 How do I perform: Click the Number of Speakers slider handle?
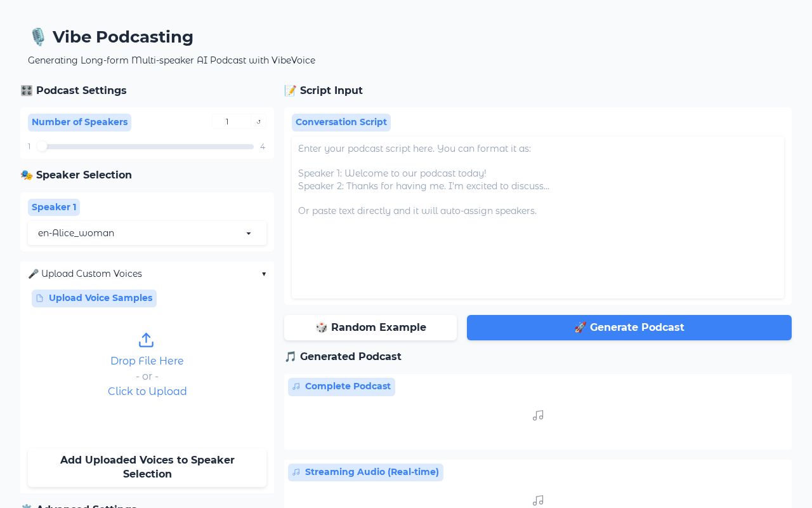pos(42,146)
